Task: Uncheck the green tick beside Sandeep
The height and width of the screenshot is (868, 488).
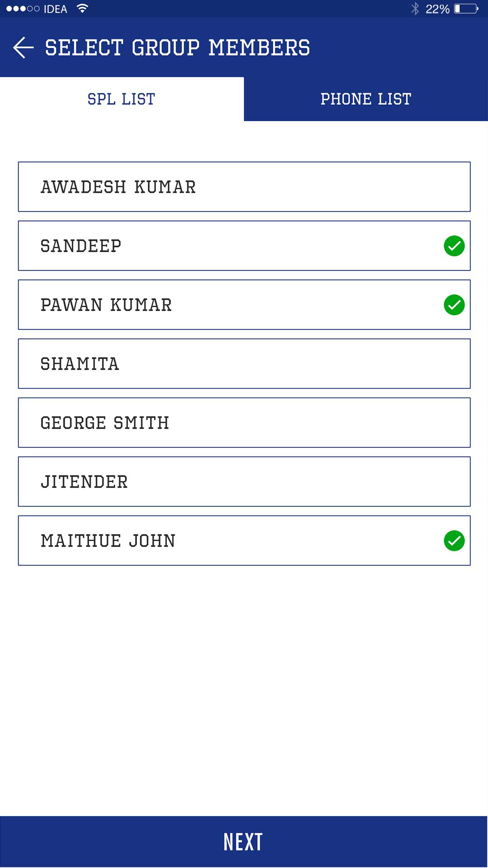Action: pos(454,246)
